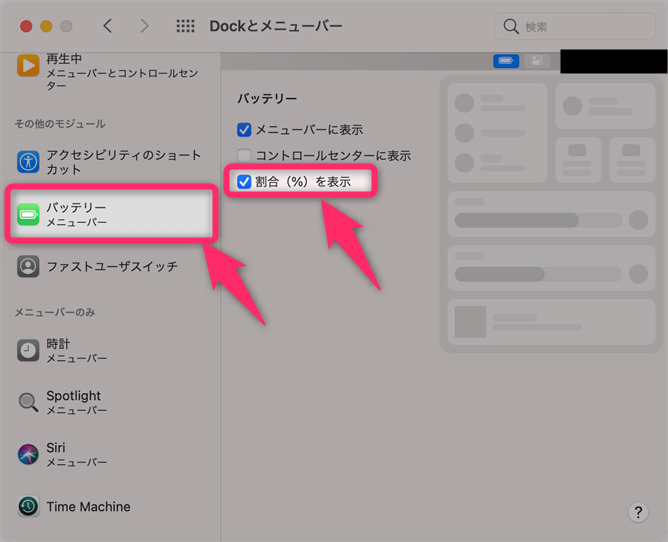The image size is (668, 542).
Task: Enable the コントロールセンターに表示 checkbox
Action: pyautogui.click(x=244, y=156)
